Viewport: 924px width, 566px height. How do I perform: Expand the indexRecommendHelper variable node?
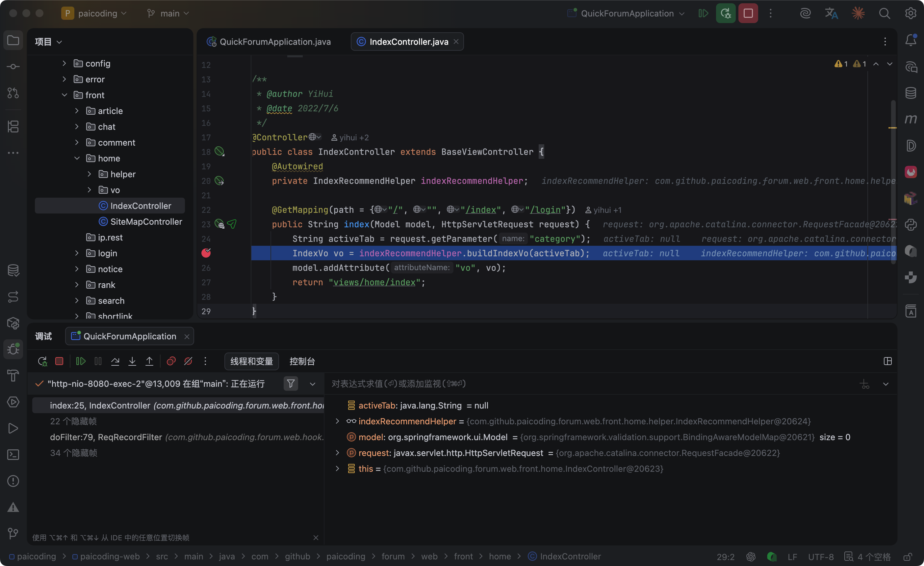click(337, 421)
